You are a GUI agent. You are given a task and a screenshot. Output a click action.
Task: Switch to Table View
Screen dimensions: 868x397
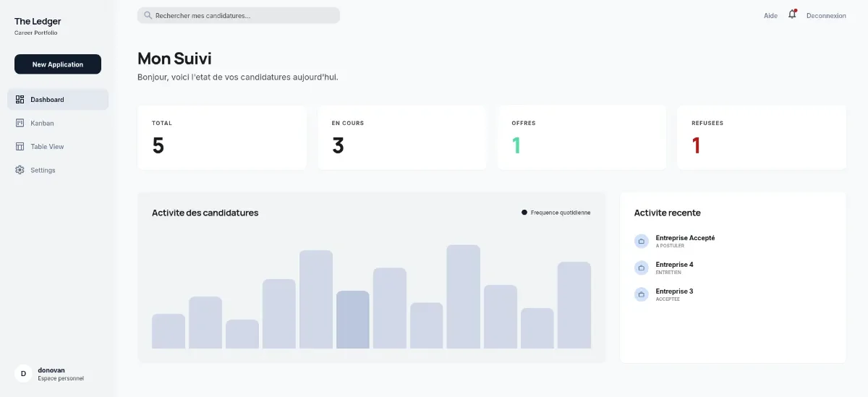58,147
